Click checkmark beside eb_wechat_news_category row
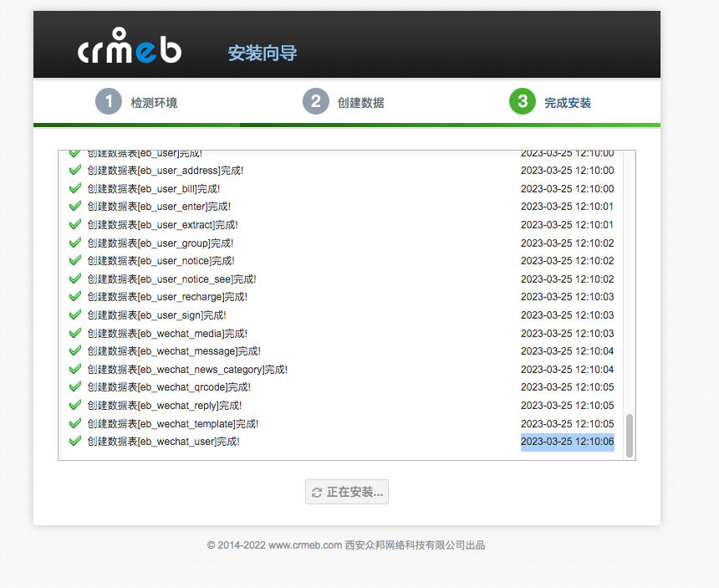 75,369
